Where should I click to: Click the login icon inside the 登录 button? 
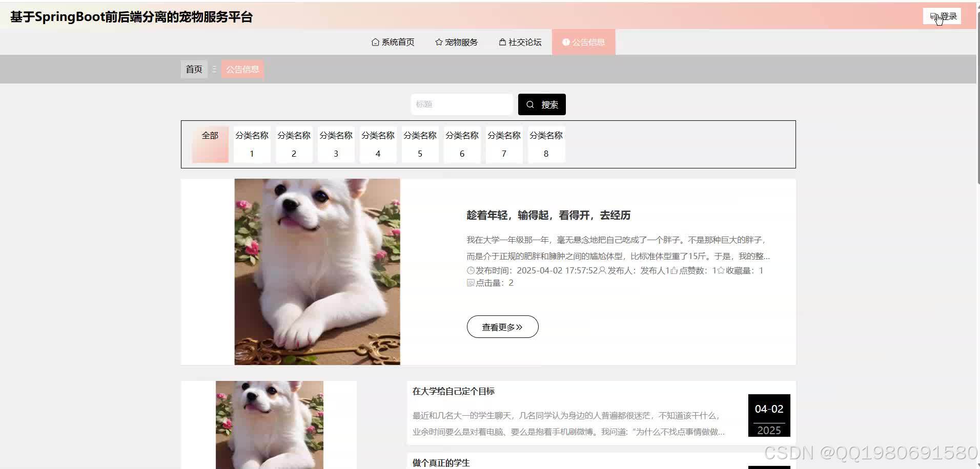coord(932,16)
